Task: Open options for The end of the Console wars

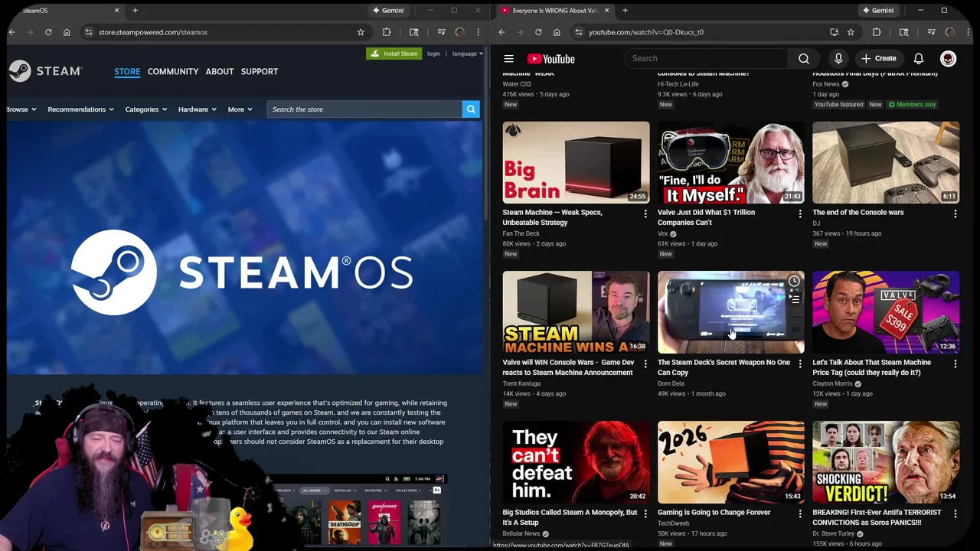Action: click(x=955, y=214)
